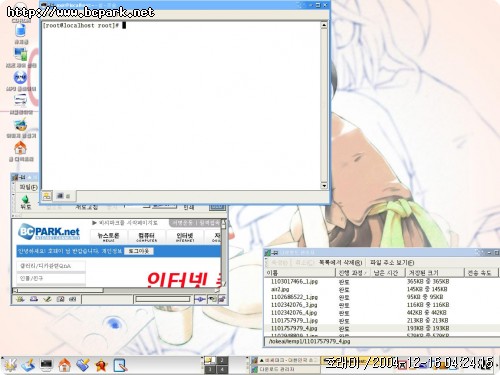Open Composer icon in browser status bar
This screenshot has width=500, height=375.
tap(47, 299)
